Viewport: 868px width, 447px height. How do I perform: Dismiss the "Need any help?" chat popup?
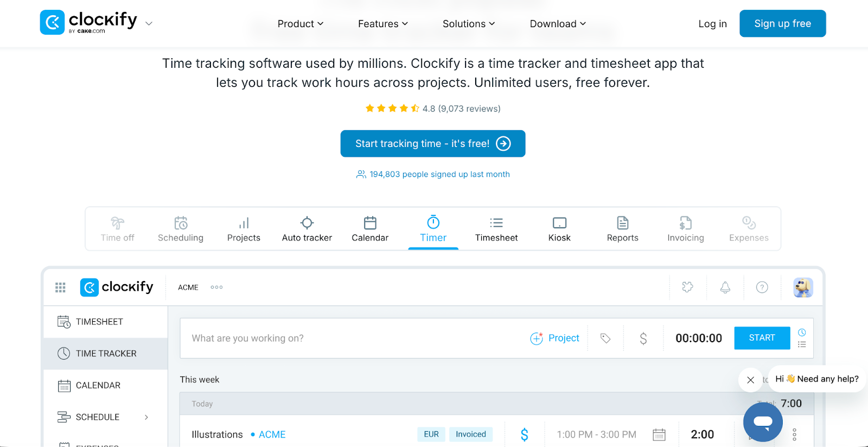click(x=750, y=380)
